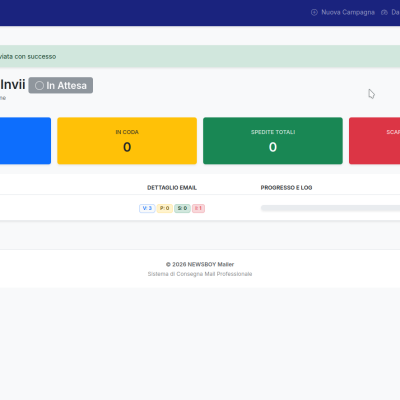Click the green S: 0 badge
The height and width of the screenshot is (400, 400).
click(x=182, y=208)
